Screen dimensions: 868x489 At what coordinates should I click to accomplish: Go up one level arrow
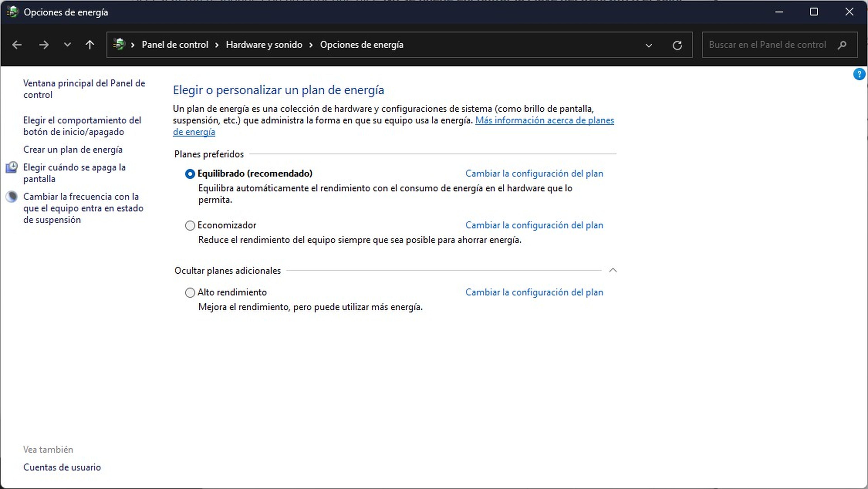90,45
